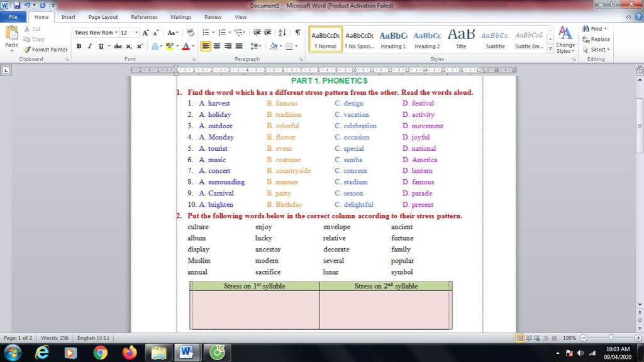The image size is (644, 362).
Task: Click the Paste clipboard icon
Action: (11, 33)
